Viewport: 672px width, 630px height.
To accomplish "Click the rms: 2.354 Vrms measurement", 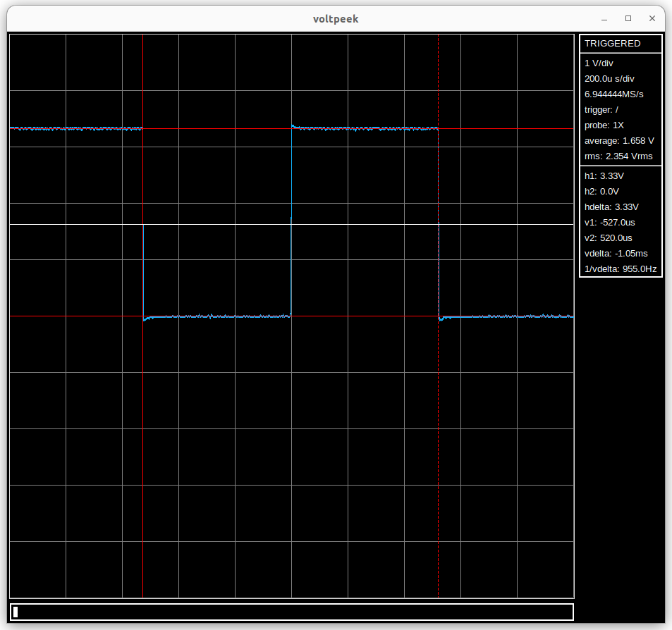I will [x=618, y=156].
